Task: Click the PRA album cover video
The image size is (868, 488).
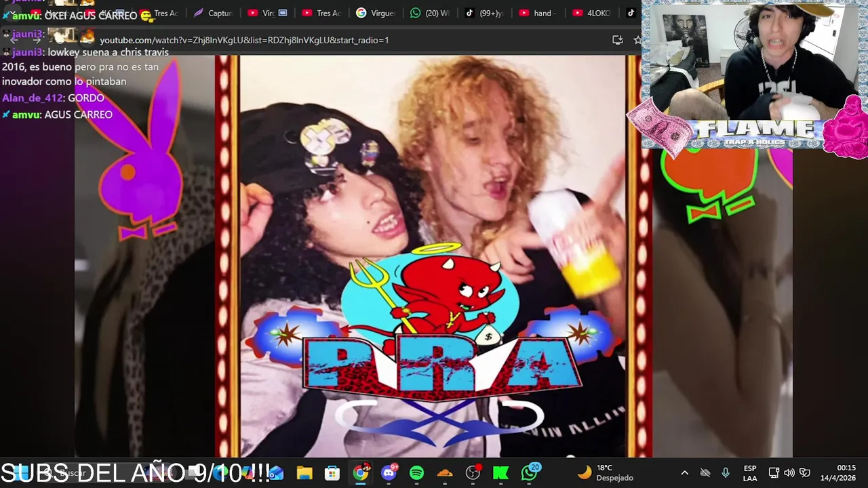Action: click(x=433, y=256)
